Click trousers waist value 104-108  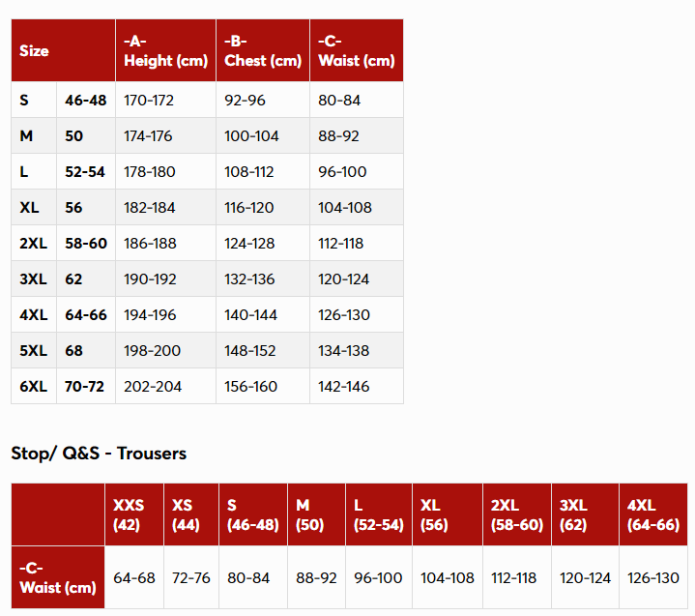tap(448, 578)
